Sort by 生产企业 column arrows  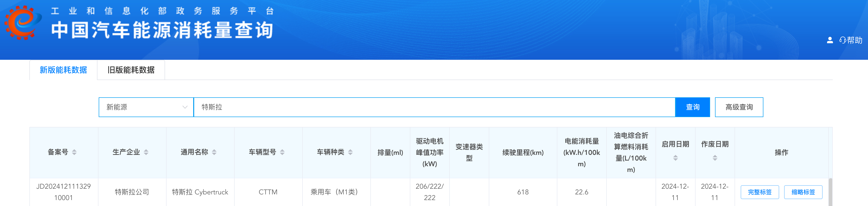[146, 152]
